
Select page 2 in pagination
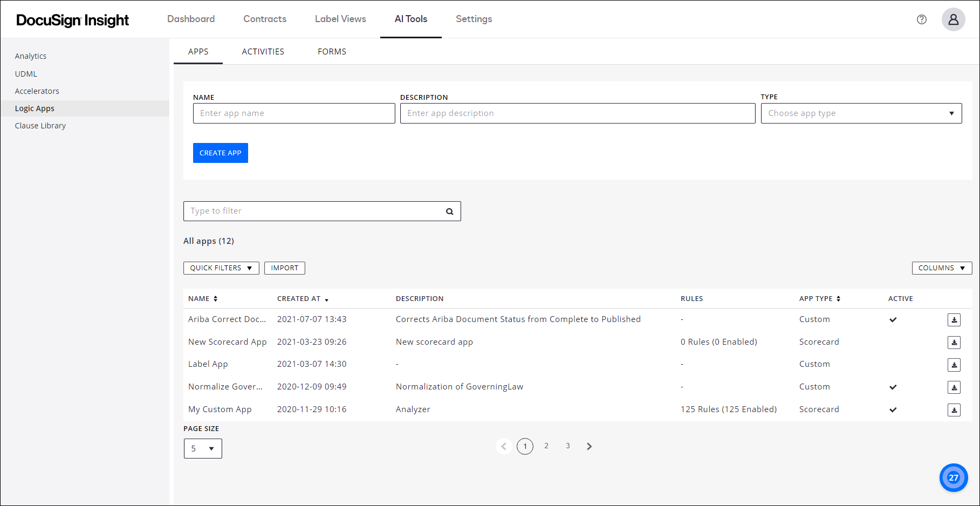click(546, 446)
